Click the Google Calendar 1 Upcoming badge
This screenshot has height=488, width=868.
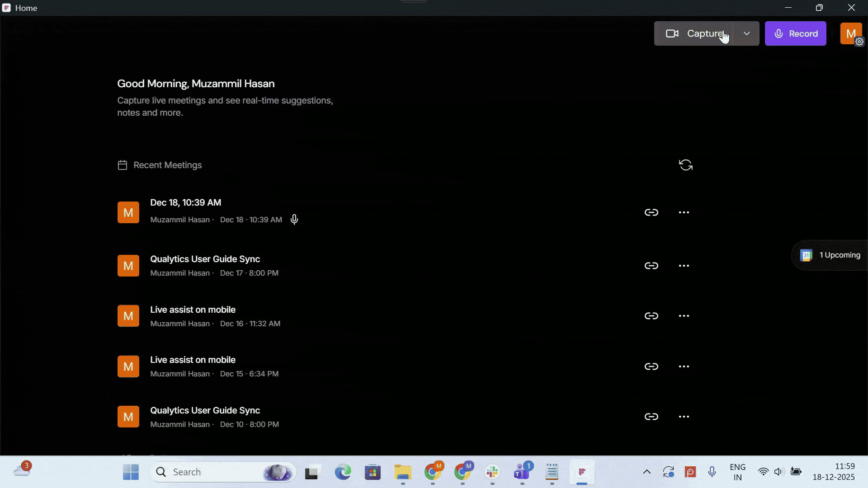coord(831,255)
